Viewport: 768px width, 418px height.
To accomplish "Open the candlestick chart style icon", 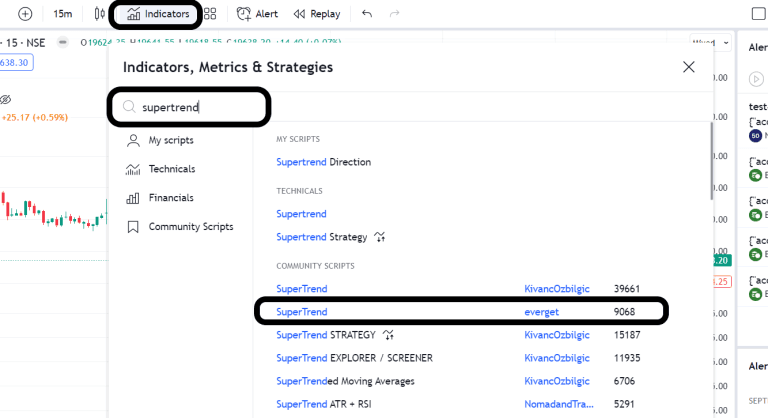I will click(x=98, y=14).
